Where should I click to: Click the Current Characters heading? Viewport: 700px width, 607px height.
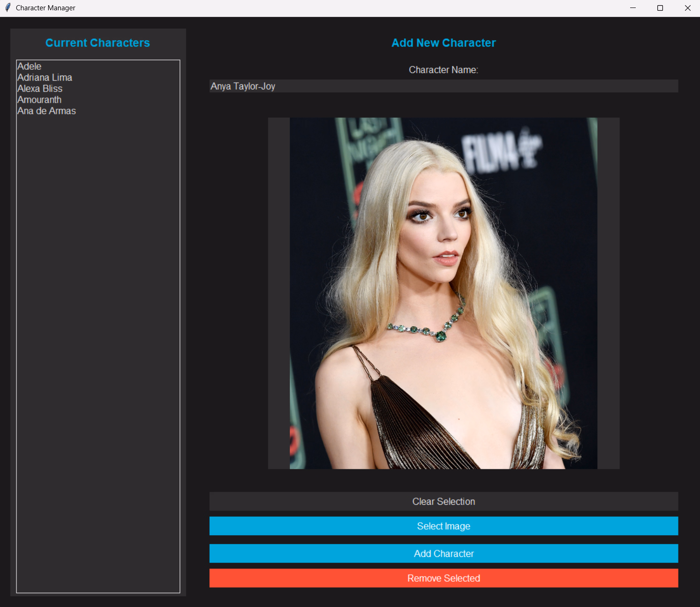(98, 43)
